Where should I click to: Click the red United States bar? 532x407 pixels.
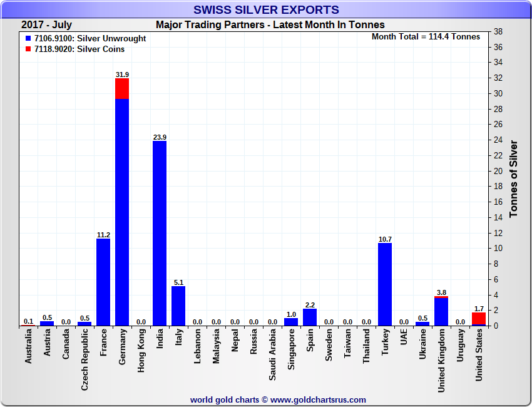(x=479, y=319)
